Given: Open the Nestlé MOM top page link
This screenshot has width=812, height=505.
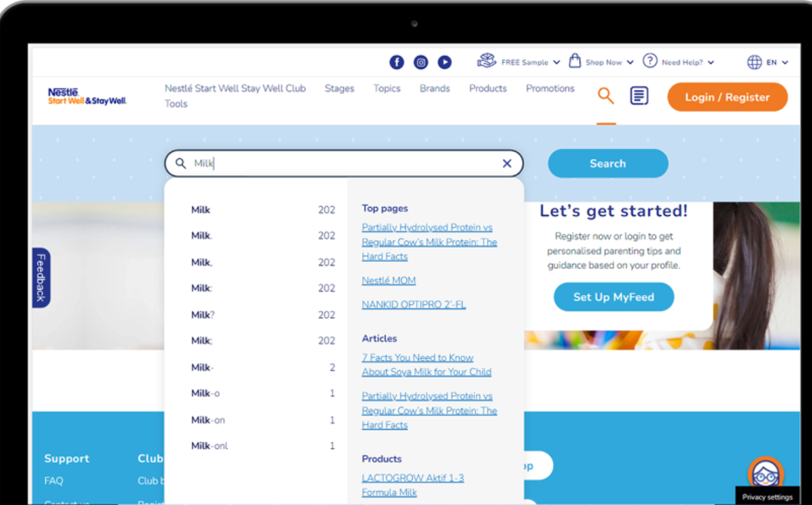Looking at the screenshot, I should (x=388, y=281).
